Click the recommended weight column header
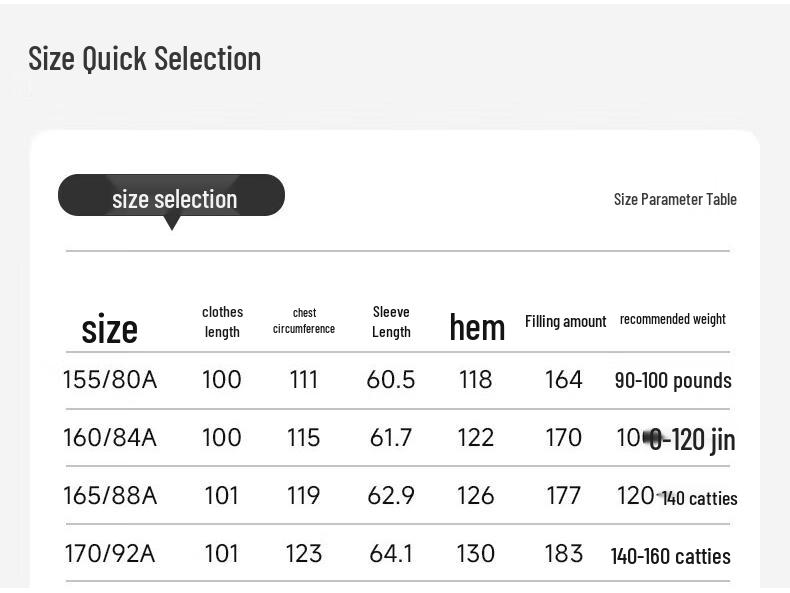 pos(673,319)
